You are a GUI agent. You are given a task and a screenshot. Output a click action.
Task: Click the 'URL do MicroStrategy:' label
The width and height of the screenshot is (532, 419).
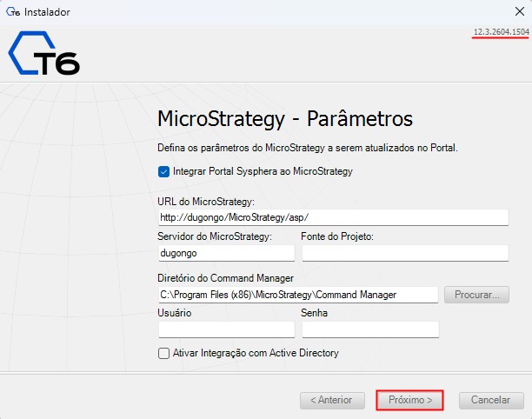click(206, 202)
